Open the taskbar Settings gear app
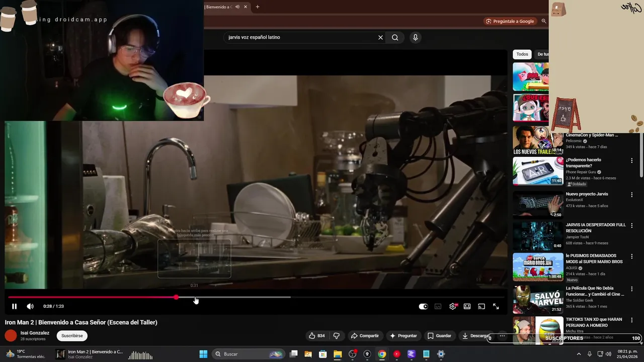 click(x=441, y=354)
